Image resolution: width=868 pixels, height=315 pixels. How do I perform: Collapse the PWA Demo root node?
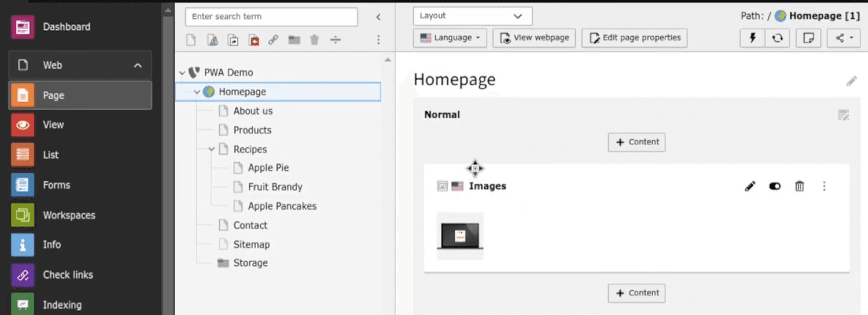click(x=182, y=73)
